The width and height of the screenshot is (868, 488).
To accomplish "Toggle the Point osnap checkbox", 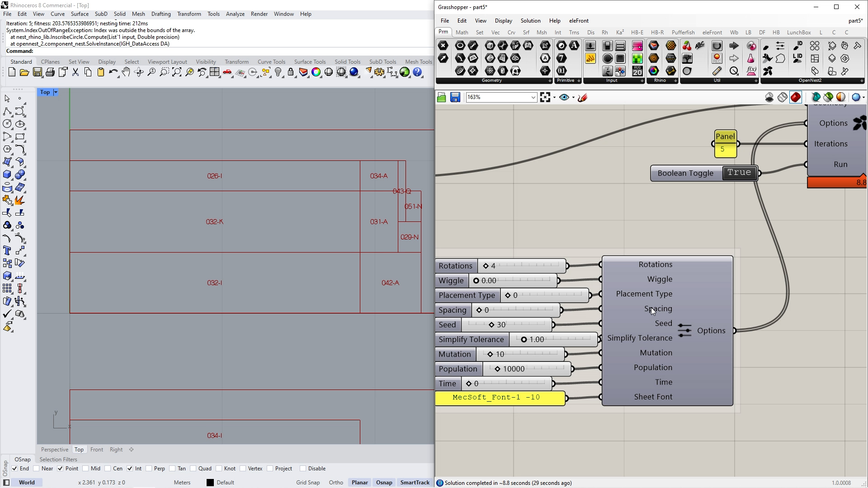I will click(60, 469).
